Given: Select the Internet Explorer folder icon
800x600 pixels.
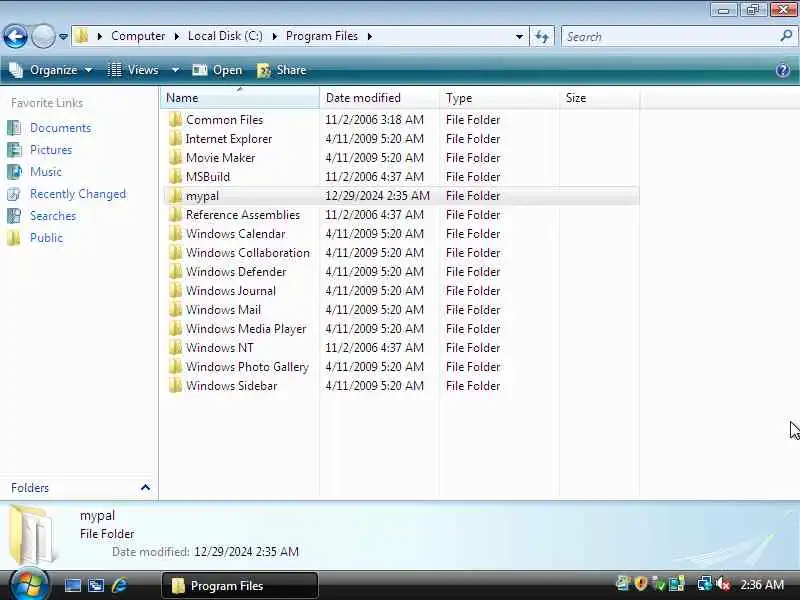Looking at the screenshot, I should pyautogui.click(x=175, y=139).
